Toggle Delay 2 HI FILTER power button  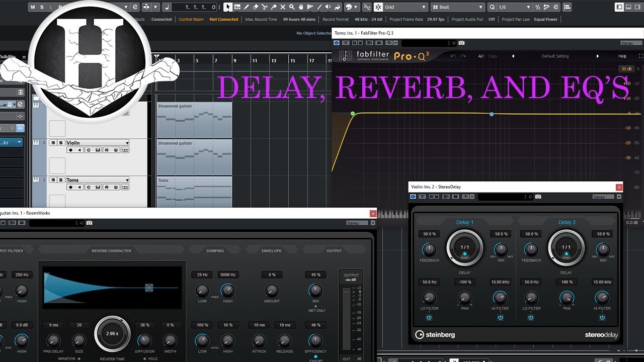tap(602, 318)
